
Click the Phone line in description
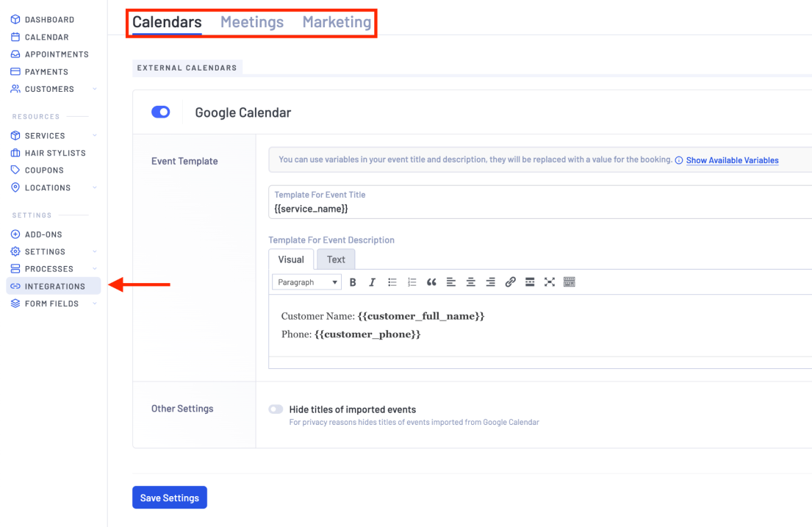tap(351, 334)
